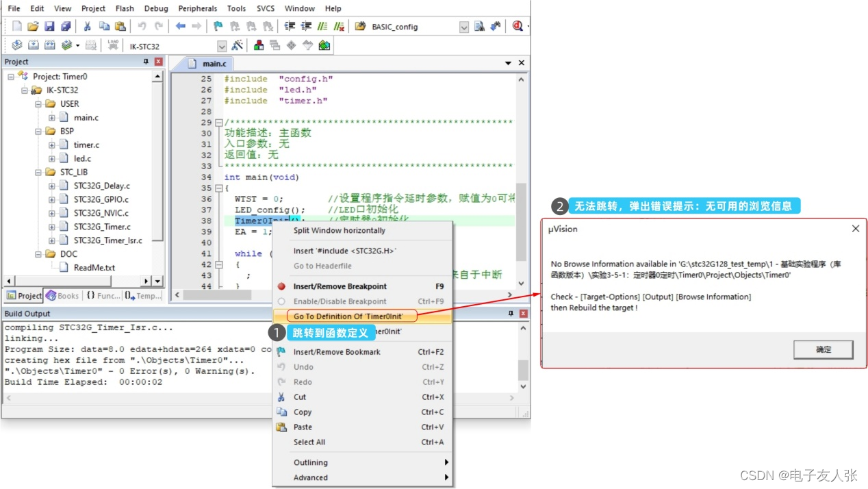Expand the timer.c tree node
This screenshot has height=489, width=868.
pyautogui.click(x=52, y=145)
